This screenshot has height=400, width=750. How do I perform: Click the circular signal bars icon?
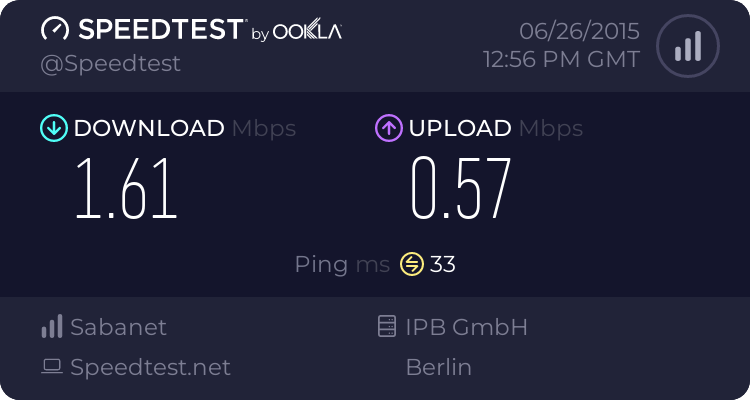click(687, 45)
